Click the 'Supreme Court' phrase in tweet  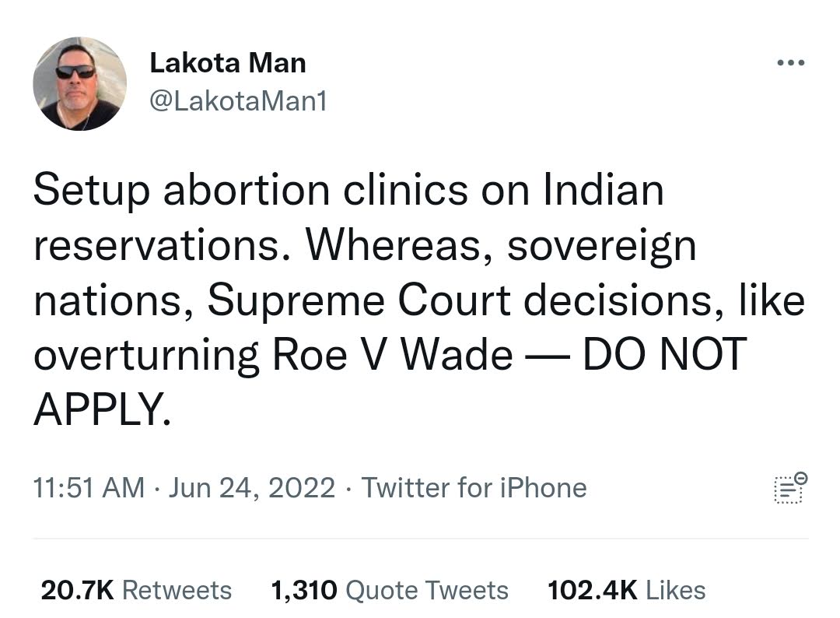[359, 300]
